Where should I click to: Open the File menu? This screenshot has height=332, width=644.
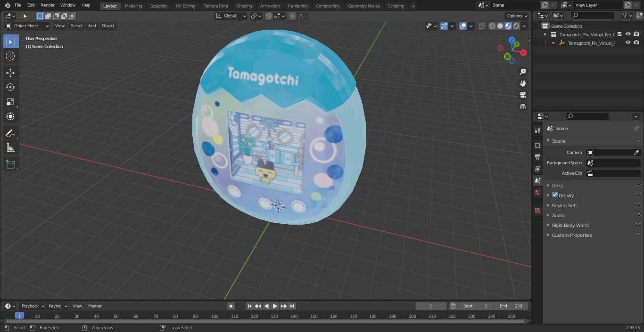point(18,5)
